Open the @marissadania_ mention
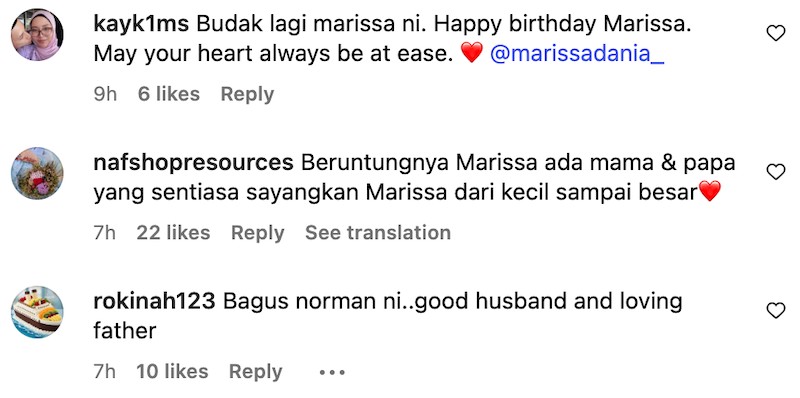 coord(577,54)
